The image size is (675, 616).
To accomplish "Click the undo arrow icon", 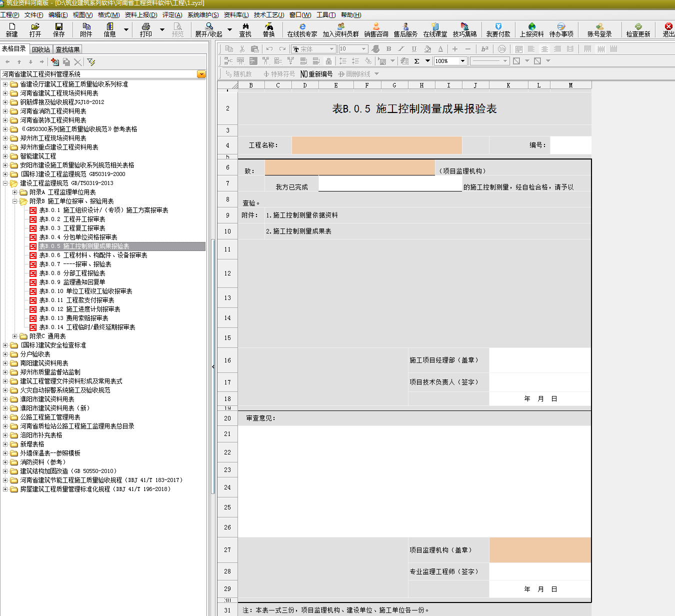I will click(269, 49).
